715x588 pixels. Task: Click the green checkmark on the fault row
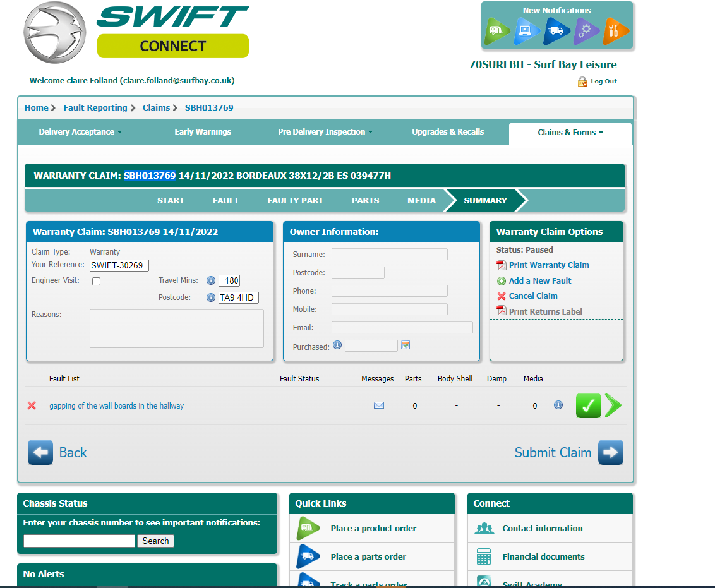click(588, 405)
